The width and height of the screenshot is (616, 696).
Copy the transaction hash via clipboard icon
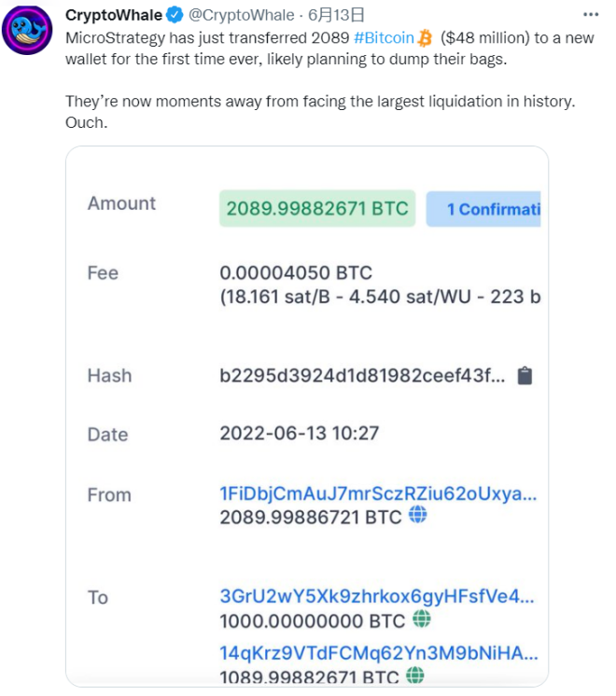[525, 375]
